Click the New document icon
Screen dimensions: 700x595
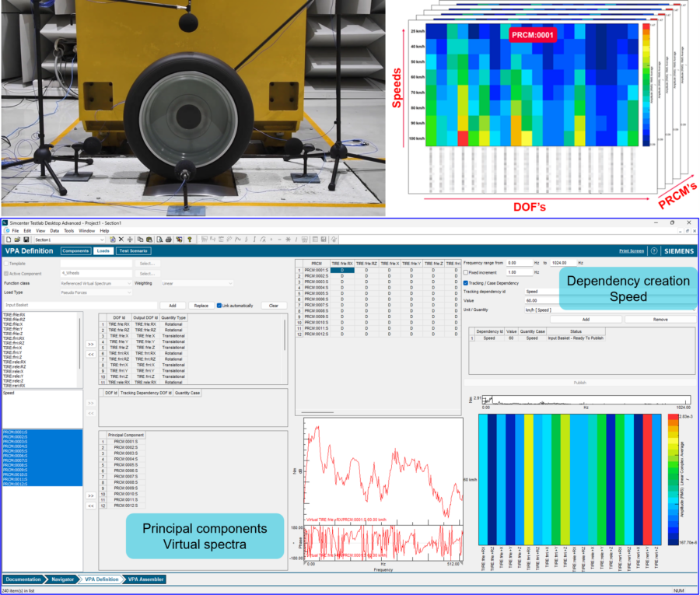click(x=9, y=240)
